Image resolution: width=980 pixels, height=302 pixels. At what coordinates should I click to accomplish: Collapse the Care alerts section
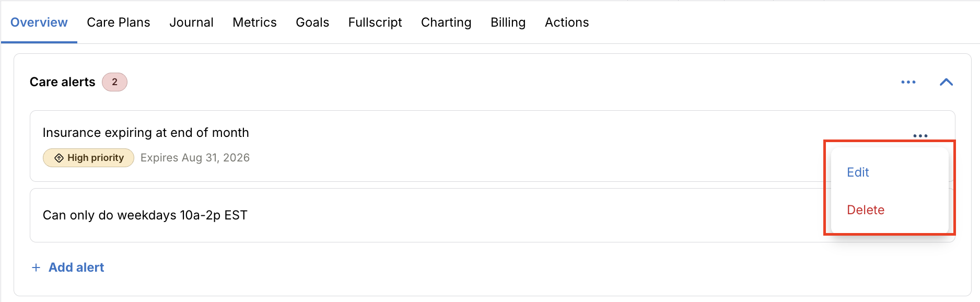[946, 82]
